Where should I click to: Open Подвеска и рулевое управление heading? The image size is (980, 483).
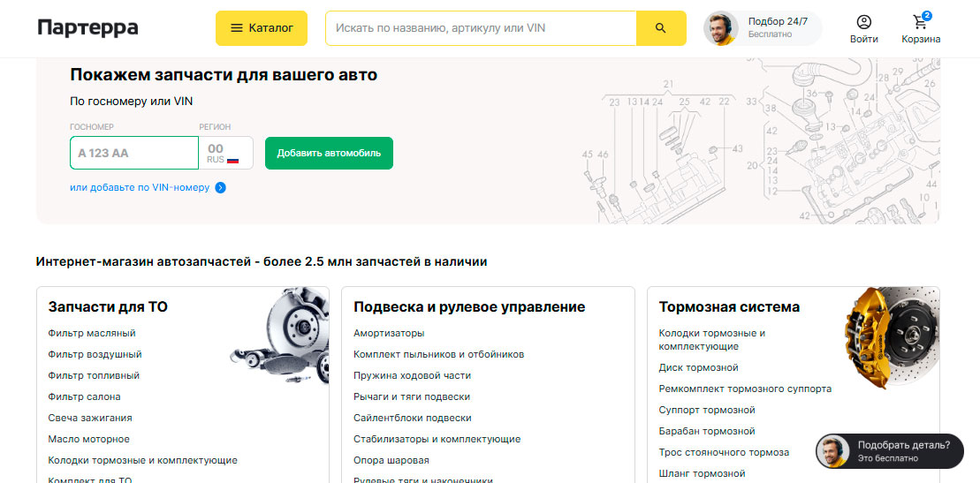(x=469, y=306)
